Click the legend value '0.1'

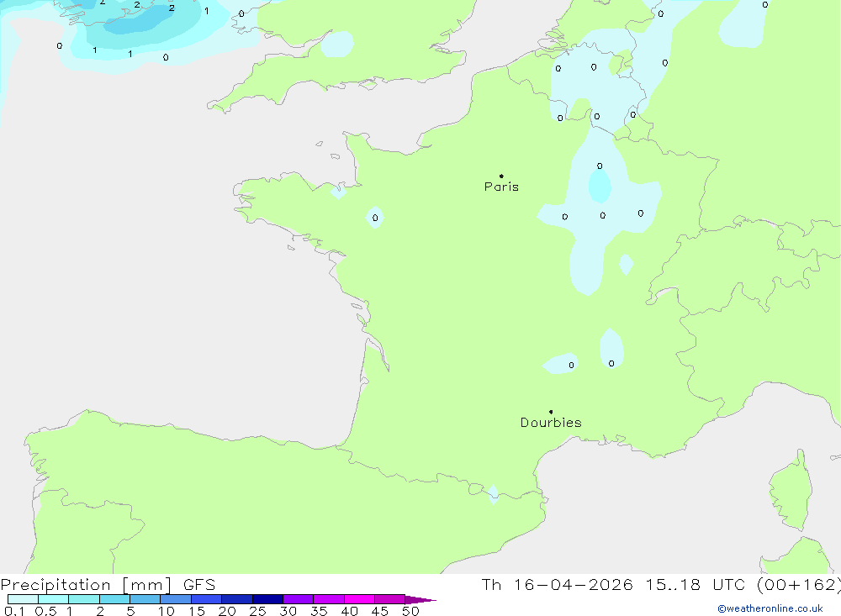(x=14, y=611)
